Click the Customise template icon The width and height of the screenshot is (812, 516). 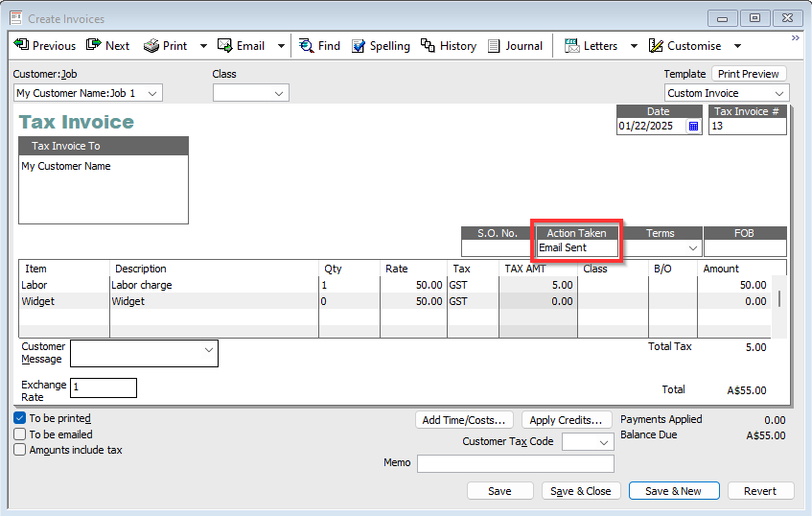[656, 46]
